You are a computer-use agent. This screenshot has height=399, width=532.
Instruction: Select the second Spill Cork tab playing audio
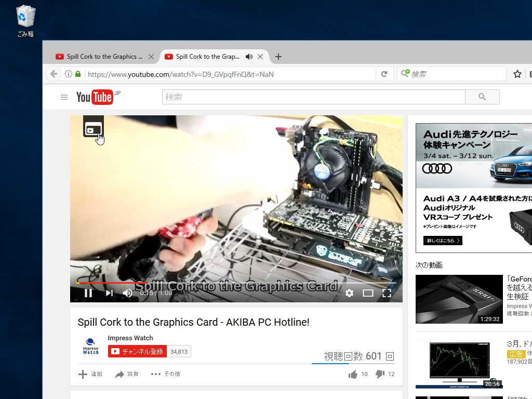(208, 57)
